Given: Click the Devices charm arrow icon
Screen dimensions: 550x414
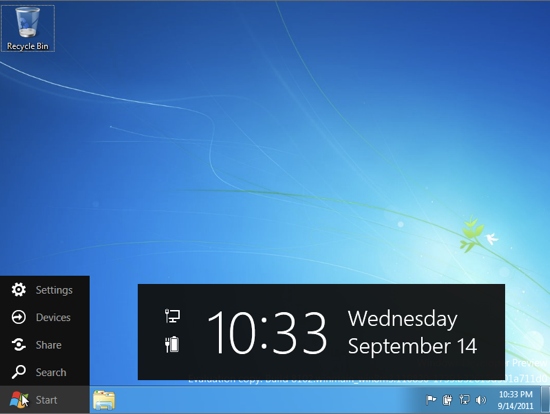Looking at the screenshot, I should point(19,317).
